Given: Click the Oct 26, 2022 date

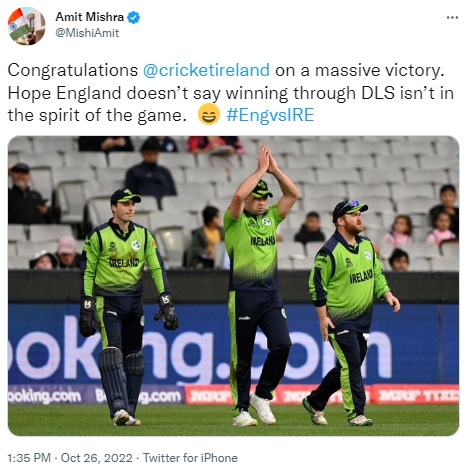Looking at the screenshot, I should [x=97, y=458].
